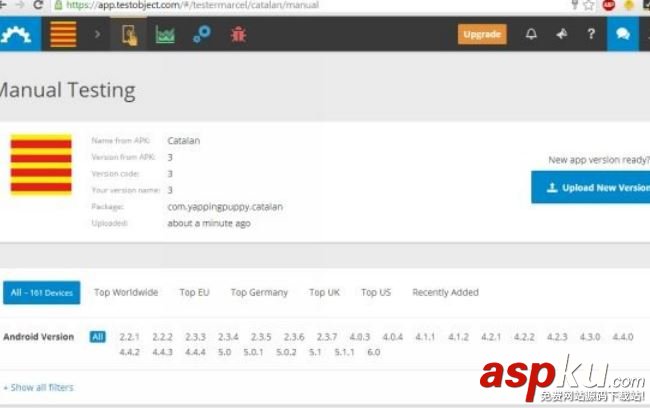Viewport: 650px width, 408px height.
Task: Filter by Android version 4.1.2
Action: coord(458,337)
